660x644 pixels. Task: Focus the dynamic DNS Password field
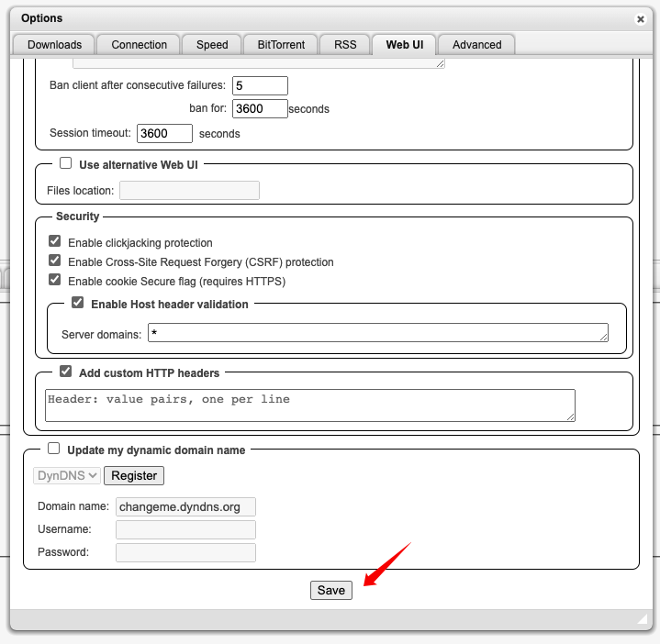coord(185,553)
